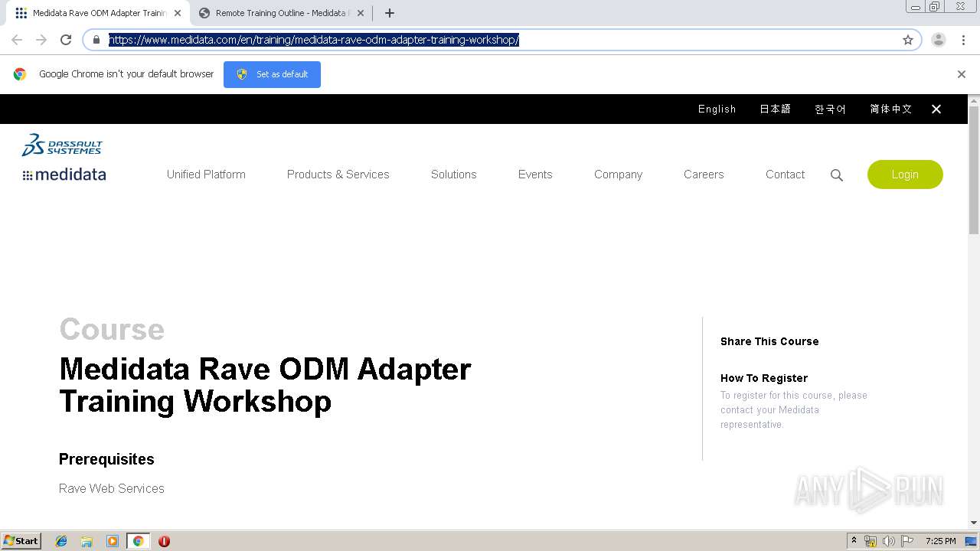Click the browser forward arrow
The height and width of the screenshot is (551, 980).
click(41, 40)
